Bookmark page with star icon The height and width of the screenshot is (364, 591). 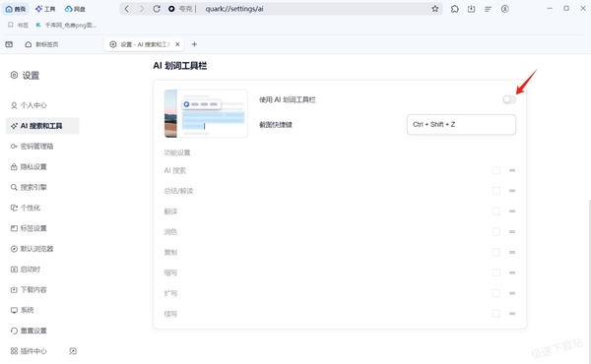pyautogui.click(x=435, y=9)
